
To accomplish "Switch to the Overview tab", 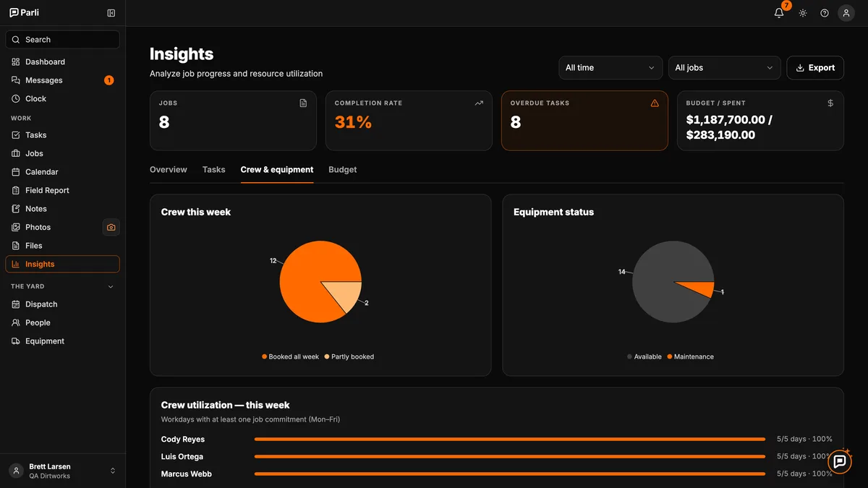I will coord(169,170).
